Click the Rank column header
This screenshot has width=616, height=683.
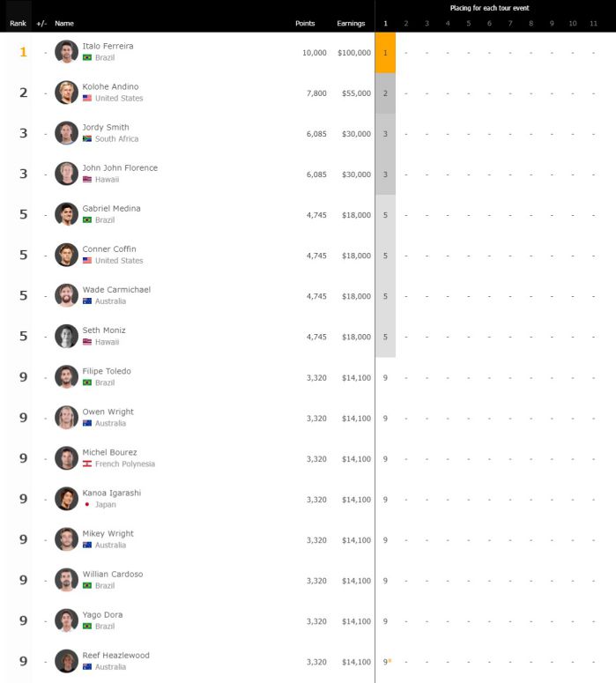pos(18,23)
